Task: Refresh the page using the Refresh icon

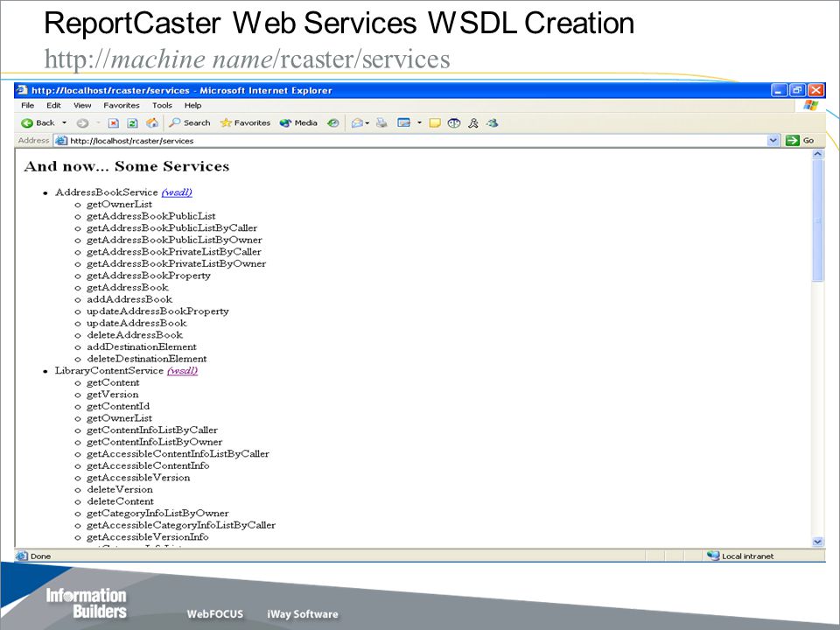Action: pos(132,123)
